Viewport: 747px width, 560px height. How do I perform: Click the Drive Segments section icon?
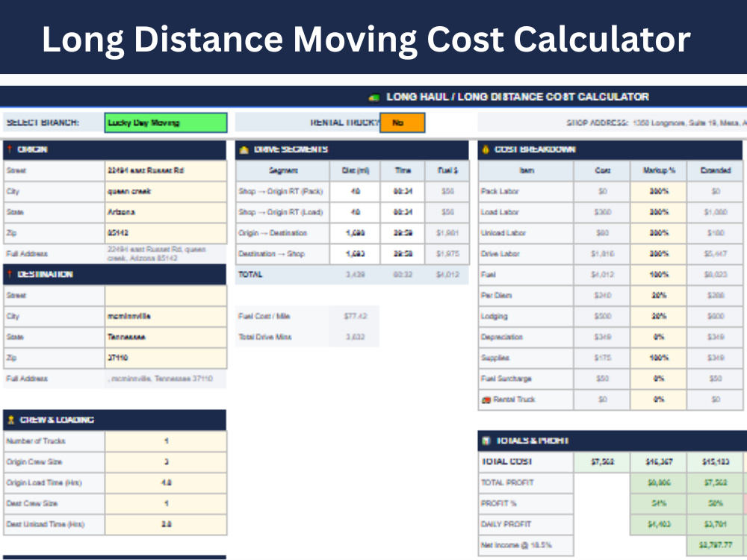pyautogui.click(x=244, y=149)
